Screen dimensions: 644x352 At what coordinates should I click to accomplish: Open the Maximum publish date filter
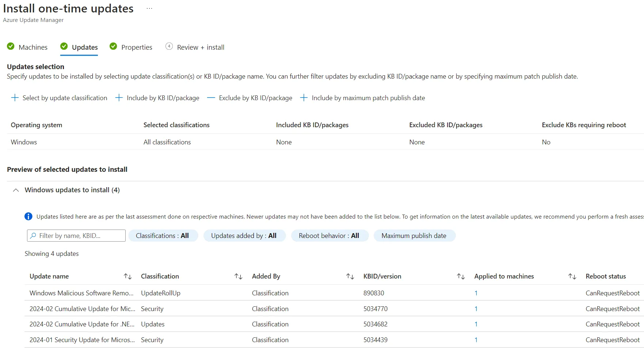414,236
